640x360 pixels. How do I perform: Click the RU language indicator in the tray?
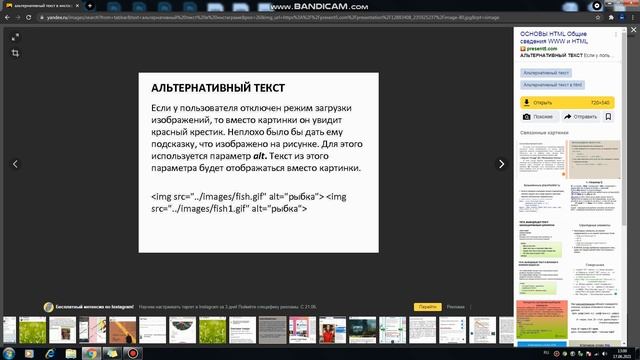click(x=546, y=353)
